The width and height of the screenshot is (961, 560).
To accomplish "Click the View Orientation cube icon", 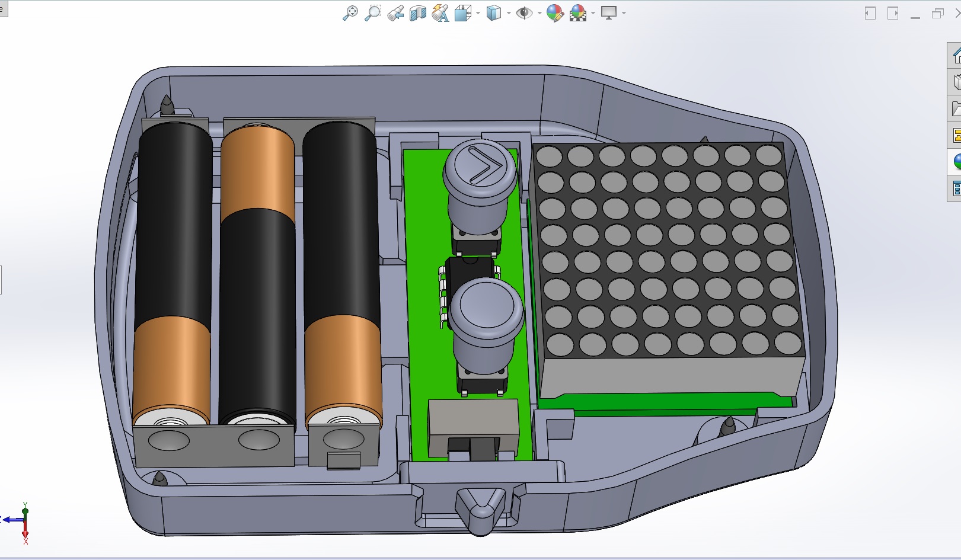I will click(462, 13).
